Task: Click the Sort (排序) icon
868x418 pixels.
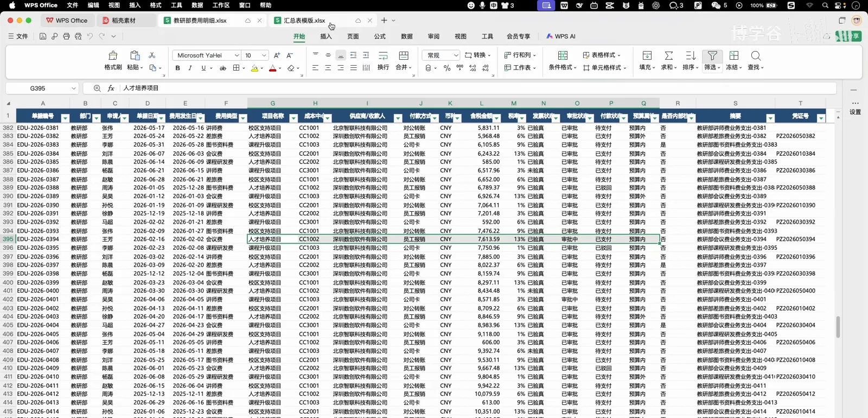Action: click(691, 56)
